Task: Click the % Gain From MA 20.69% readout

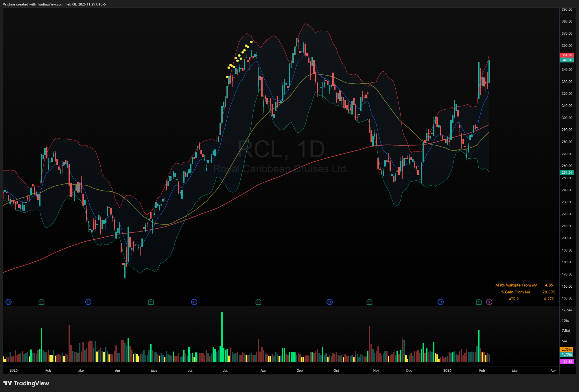Action: pos(548,292)
